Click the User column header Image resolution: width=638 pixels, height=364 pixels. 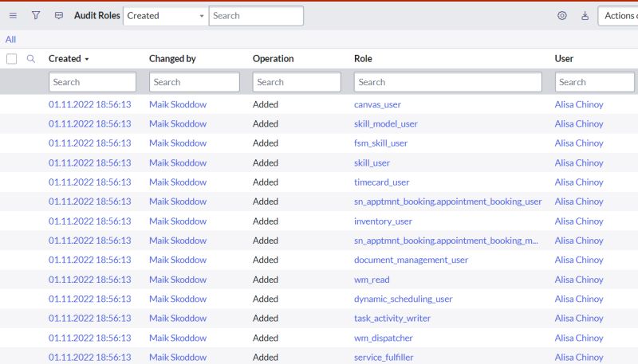564,59
